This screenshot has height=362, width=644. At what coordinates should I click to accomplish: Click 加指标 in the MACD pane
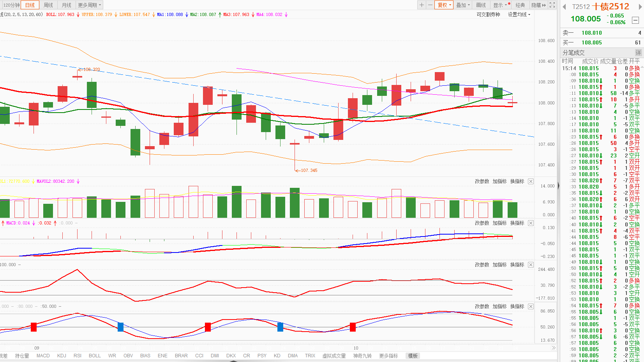(499, 223)
